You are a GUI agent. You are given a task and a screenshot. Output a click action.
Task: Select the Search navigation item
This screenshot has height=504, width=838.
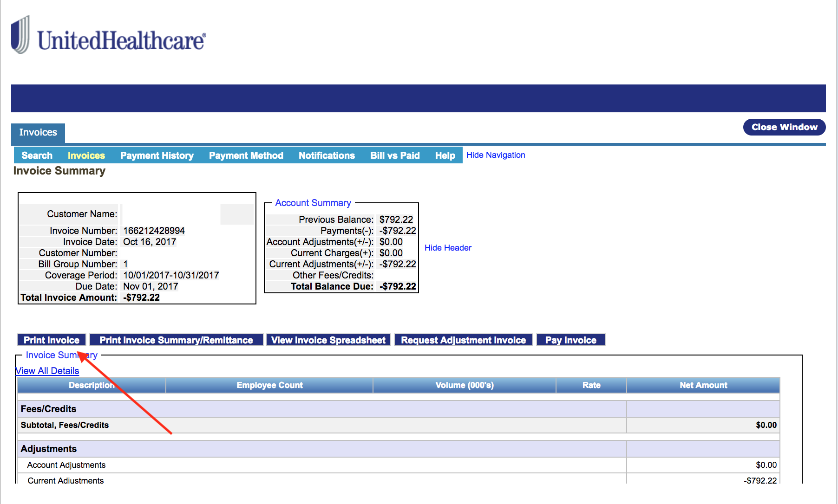pos(37,155)
